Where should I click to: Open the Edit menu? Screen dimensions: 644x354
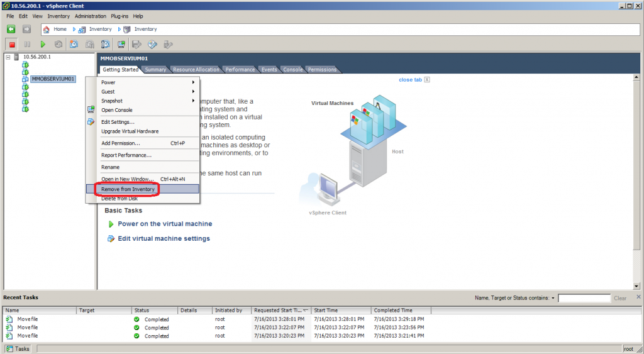pos(23,16)
